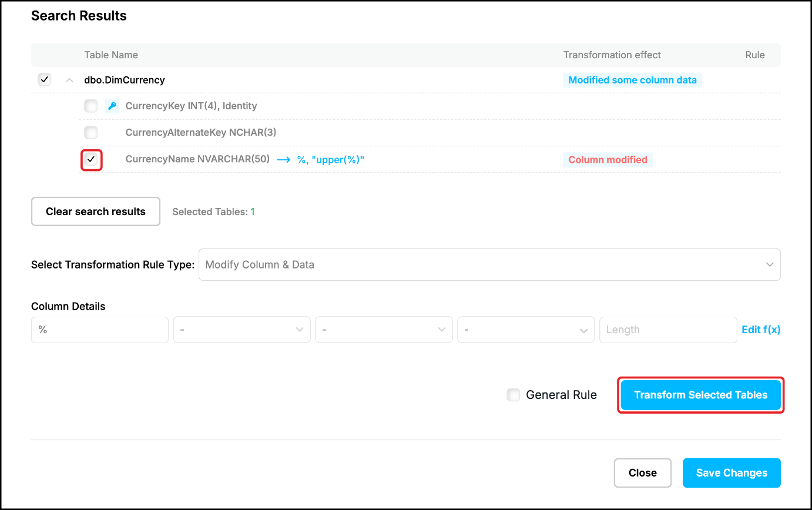Click the Transformation effect column header

click(x=612, y=55)
